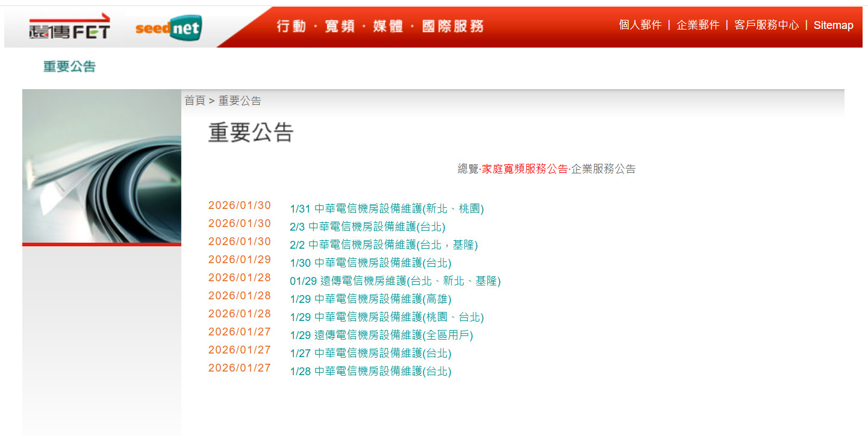Select 家庭寬頻服務公告 filter
The width and height of the screenshot is (868, 436).
525,169
